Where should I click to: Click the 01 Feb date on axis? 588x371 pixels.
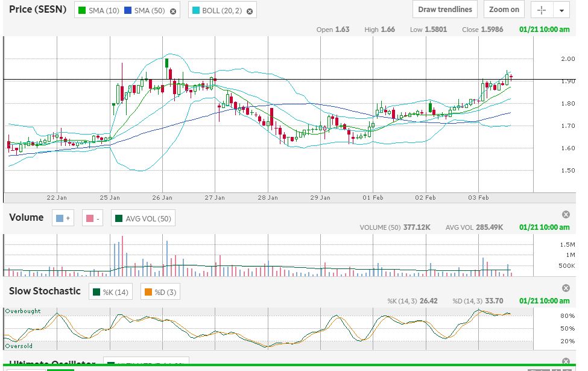pos(373,197)
